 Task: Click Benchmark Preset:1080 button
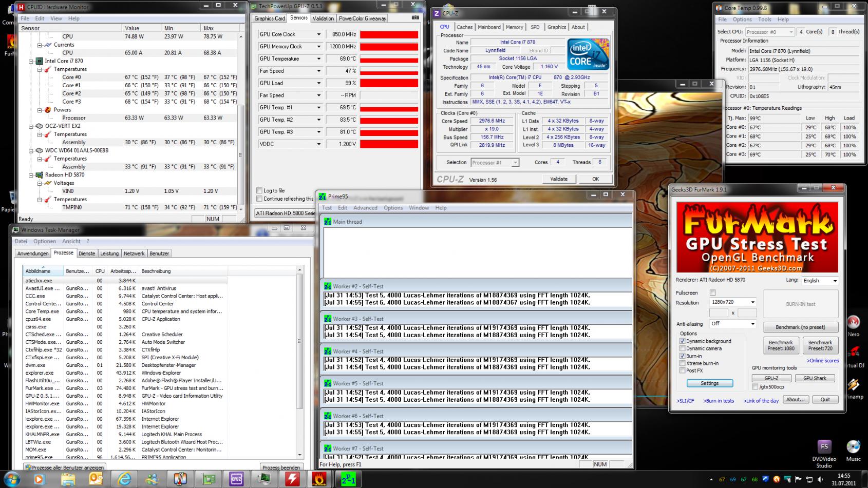[x=781, y=345]
